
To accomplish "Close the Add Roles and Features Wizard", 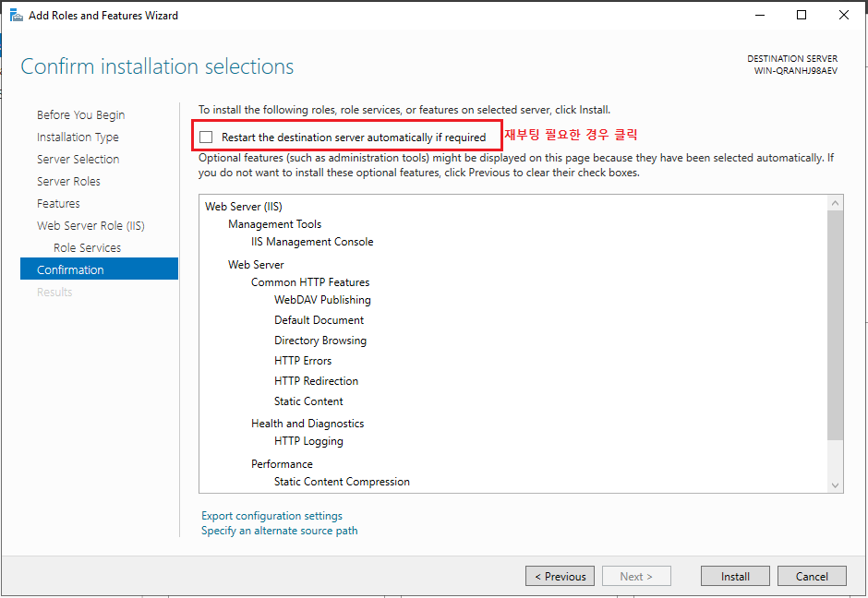I will coord(844,15).
